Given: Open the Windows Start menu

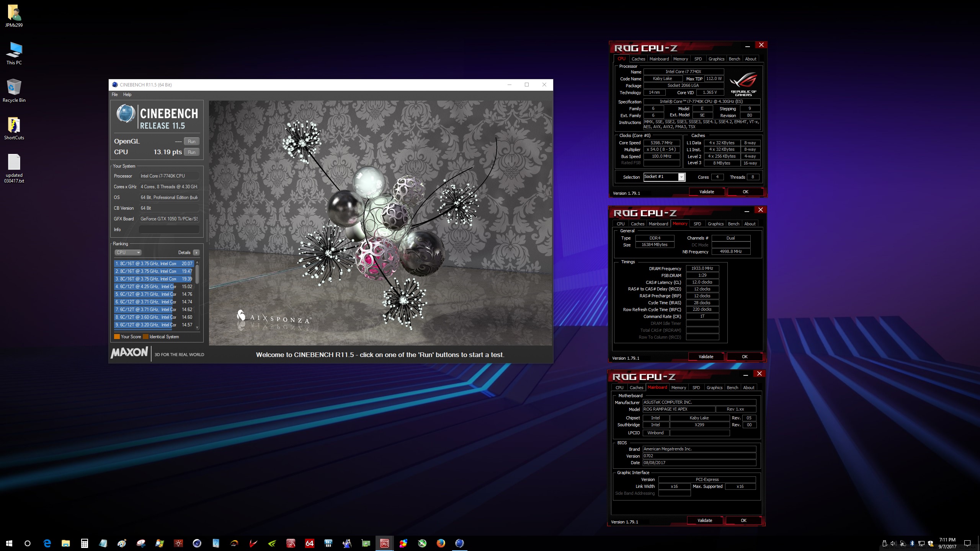Looking at the screenshot, I should 9,543.
